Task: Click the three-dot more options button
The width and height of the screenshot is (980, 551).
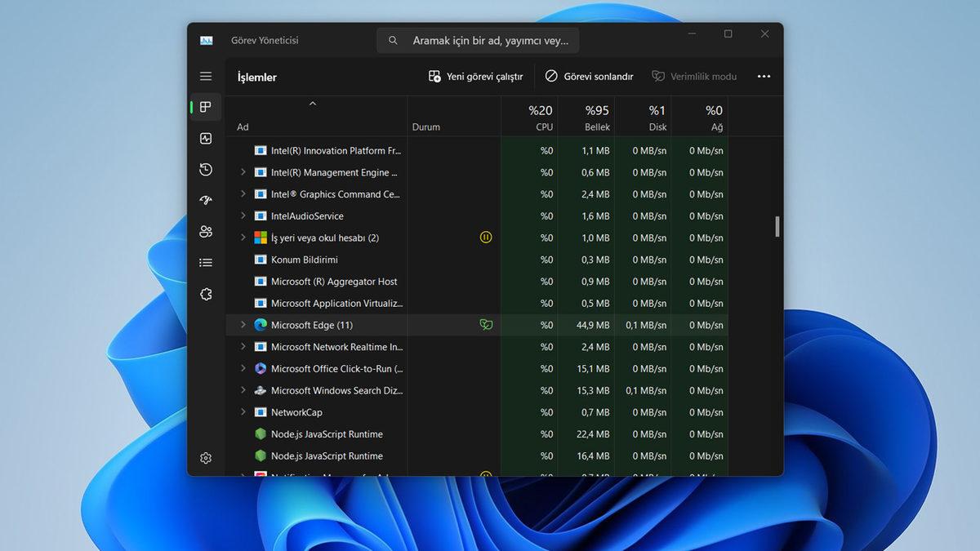Action: 764,76
